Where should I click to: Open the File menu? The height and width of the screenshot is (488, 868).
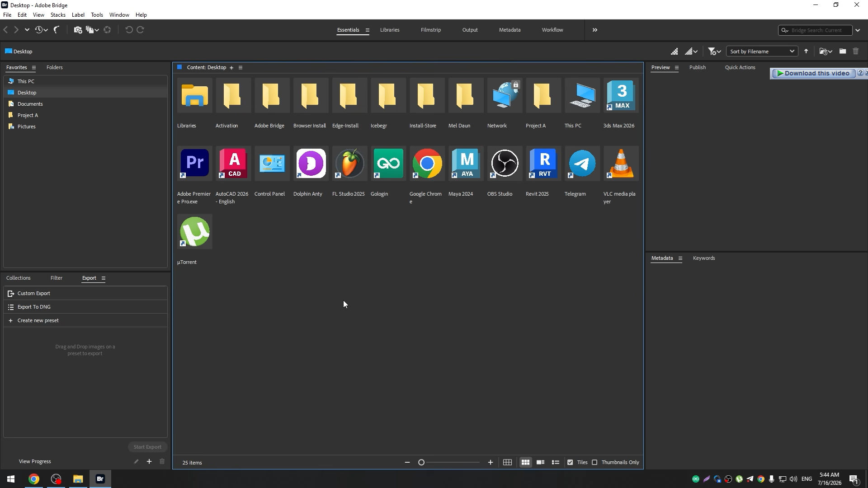coord(7,15)
